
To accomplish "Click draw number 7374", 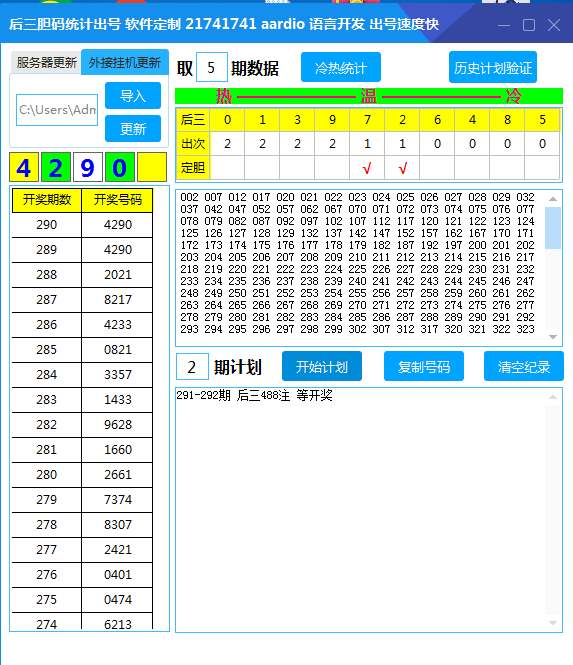I will (x=117, y=500).
